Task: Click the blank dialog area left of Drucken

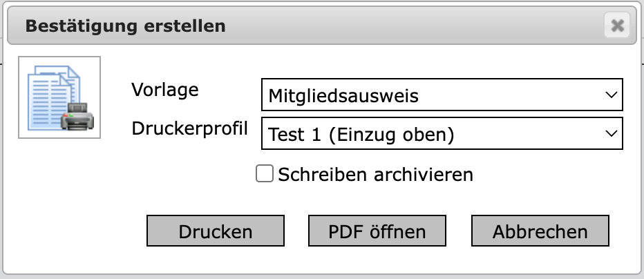Action: click(76, 231)
